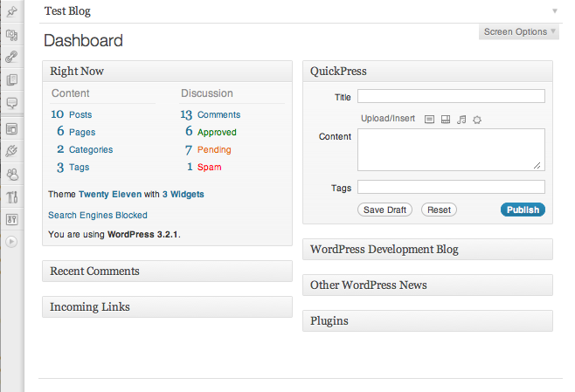Open the top-right header dropdown arrow
This screenshot has width=575, height=392.
click(555, 11)
